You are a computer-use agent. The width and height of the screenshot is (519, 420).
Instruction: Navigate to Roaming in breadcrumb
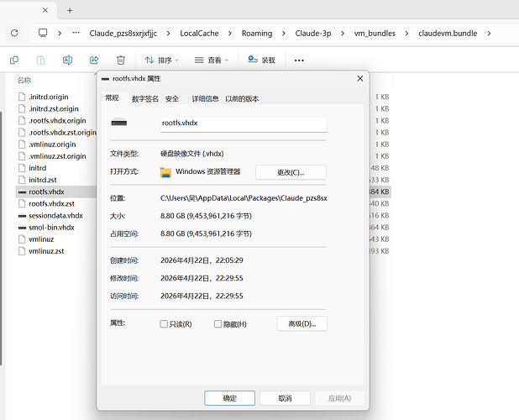pos(257,34)
